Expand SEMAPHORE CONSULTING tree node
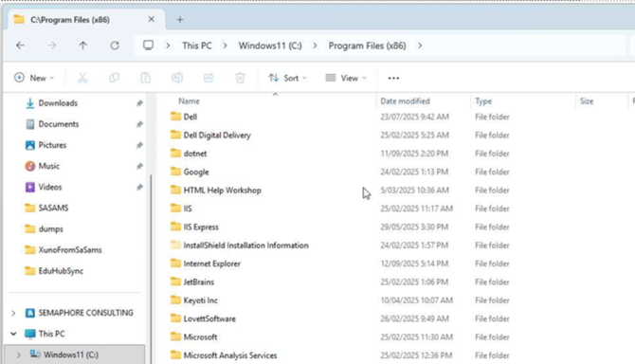Viewport: 635px width, 364px height. point(13,313)
